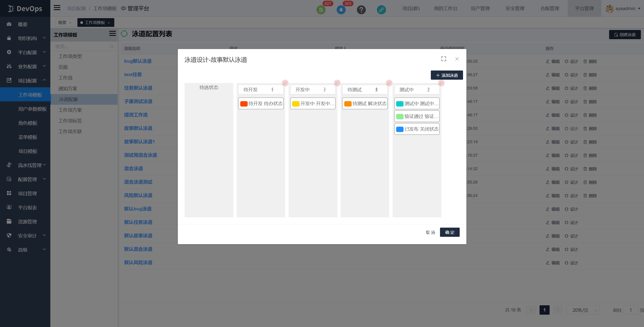Remove the 待开发 swimlane with its red X
The height and width of the screenshot is (327, 644).
[285, 83]
